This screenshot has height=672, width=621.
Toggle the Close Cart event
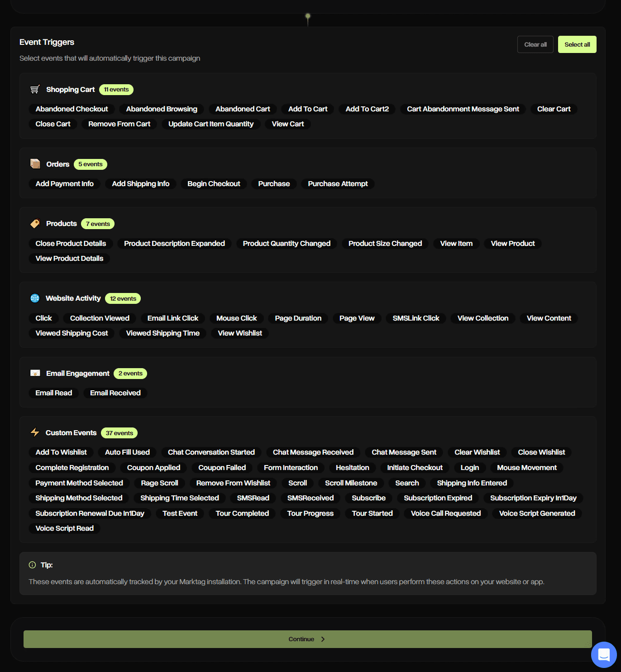pos(53,124)
